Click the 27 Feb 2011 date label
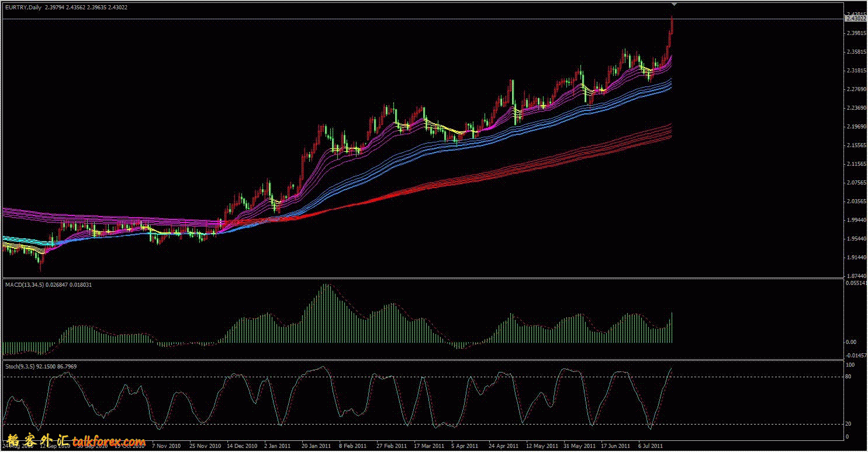The height and width of the screenshot is (452, 868). pyautogui.click(x=391, y=446)
